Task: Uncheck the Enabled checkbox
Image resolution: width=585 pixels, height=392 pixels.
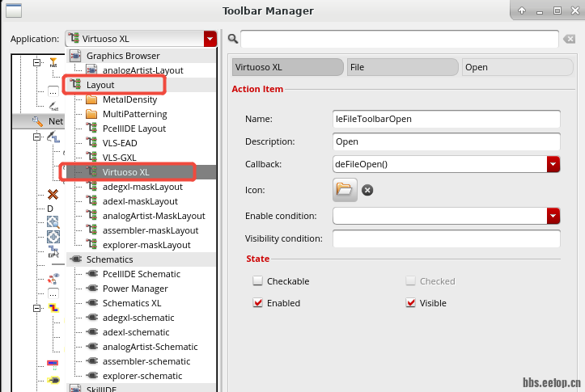Action: click(x=258, y=303)
